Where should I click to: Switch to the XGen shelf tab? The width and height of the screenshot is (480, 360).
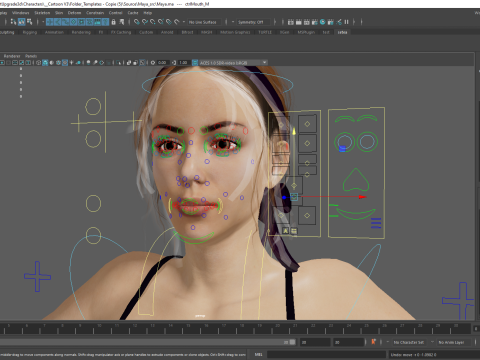[x=284, y=32]
